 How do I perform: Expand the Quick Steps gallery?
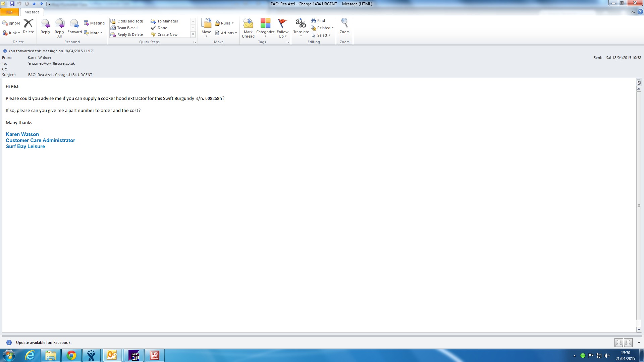pos(193,35)
